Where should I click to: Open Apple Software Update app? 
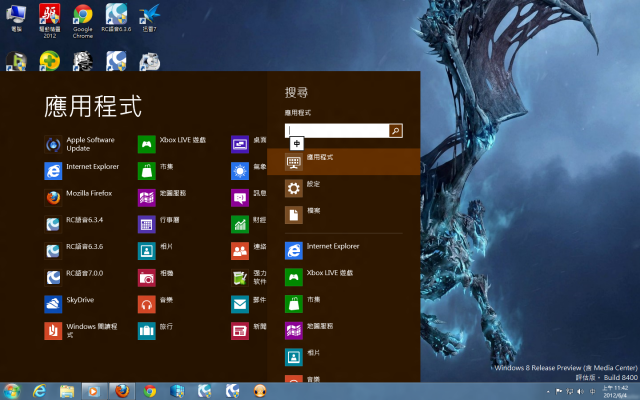[80, 144]
